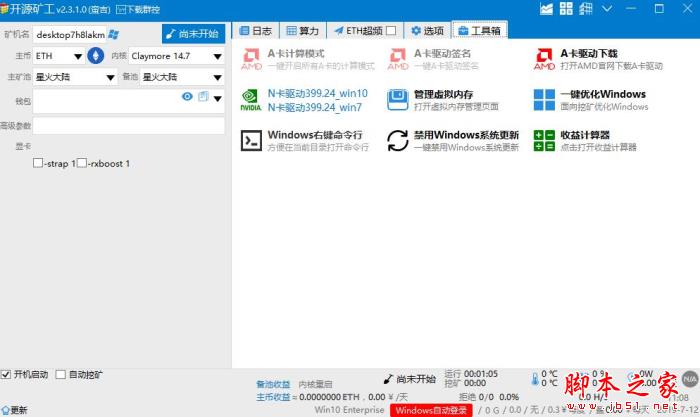700x417 pixels.
Task: Switch to the 算力 tab
Action: 303,30
